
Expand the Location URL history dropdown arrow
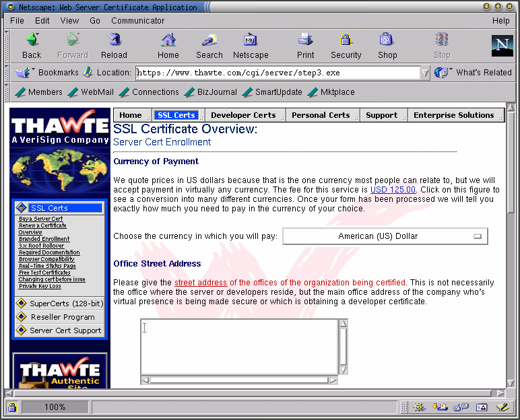click(x=424, y=73)
